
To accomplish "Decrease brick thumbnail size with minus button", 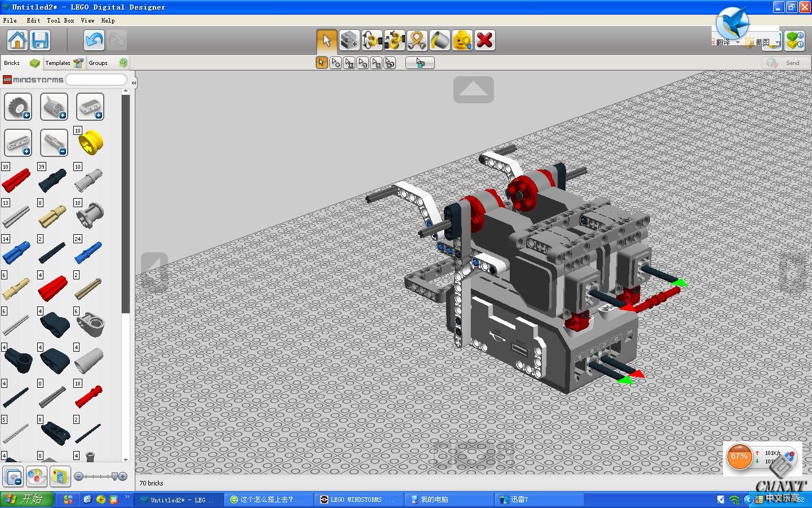I will tap(79, 476).
